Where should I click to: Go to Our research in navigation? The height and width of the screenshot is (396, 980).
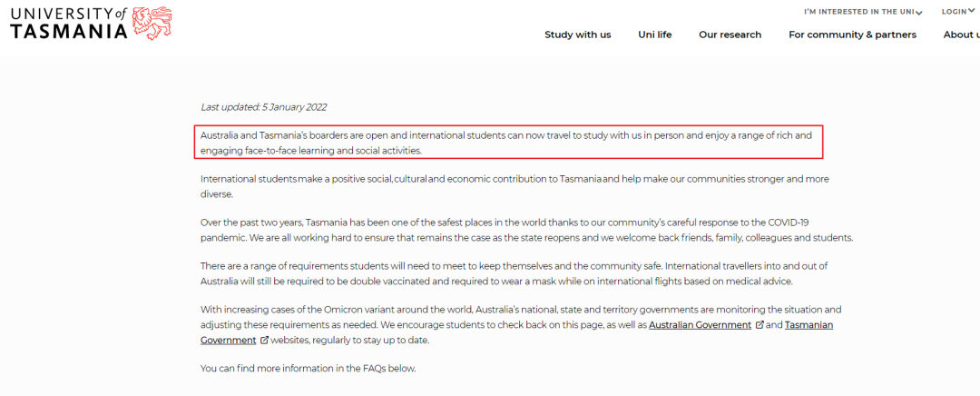pos(730,35)
